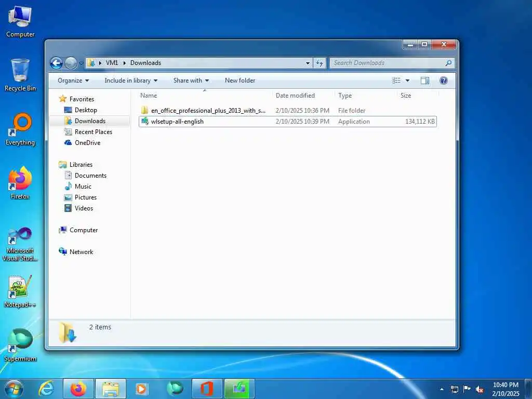The image size is (532, 399).
Task: Select Favorites in the navigation pane
Action: (82, 99)
